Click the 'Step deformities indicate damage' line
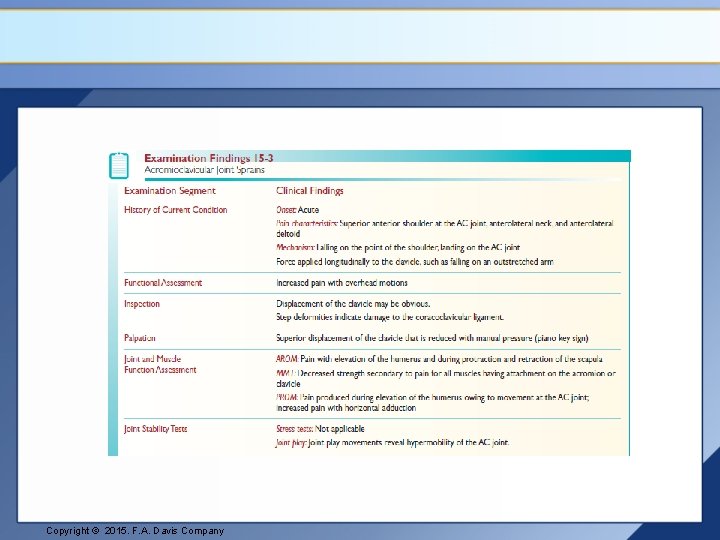The width and height of the screenshot is (720, 540). (390, 317)
